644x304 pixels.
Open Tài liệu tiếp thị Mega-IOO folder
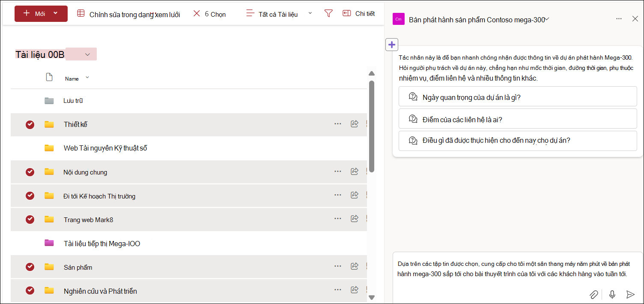(x=102, y=244)
